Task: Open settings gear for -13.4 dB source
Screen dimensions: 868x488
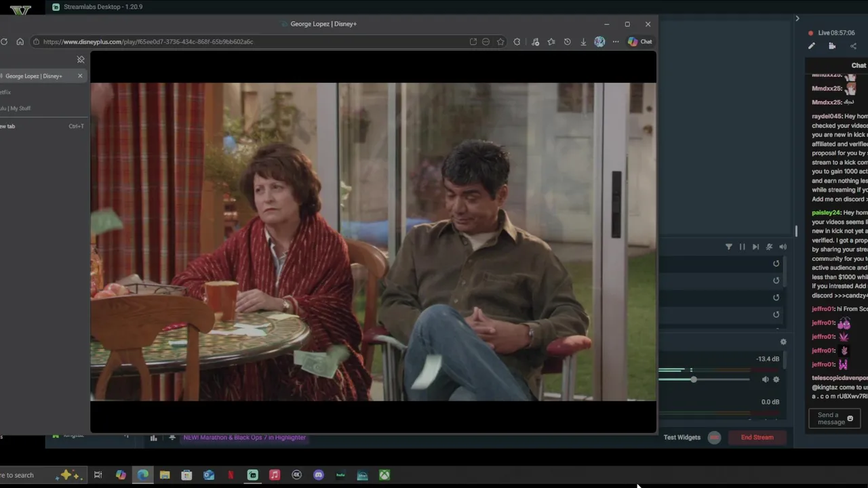Action: pos(776,380)
